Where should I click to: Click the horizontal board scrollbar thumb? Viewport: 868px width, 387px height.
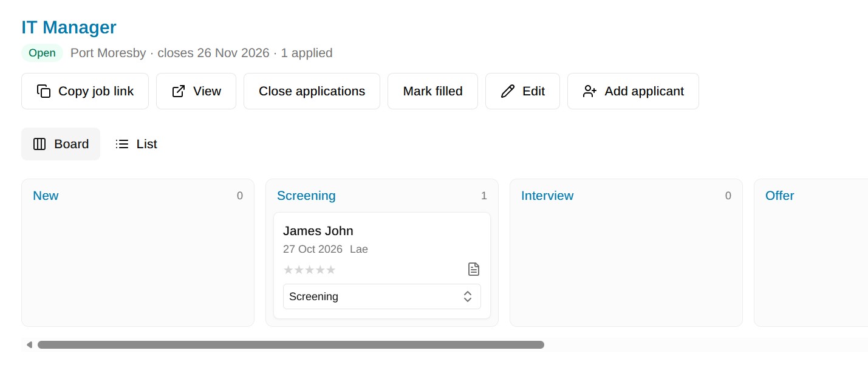pos(291,344)
